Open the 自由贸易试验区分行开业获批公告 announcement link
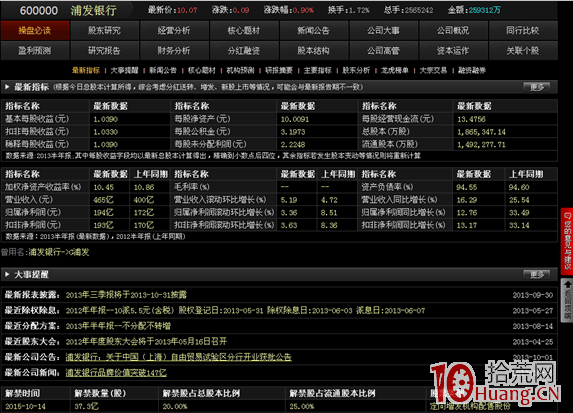The image size is (573, 413). pyautogui.click(x=179, y=357)
